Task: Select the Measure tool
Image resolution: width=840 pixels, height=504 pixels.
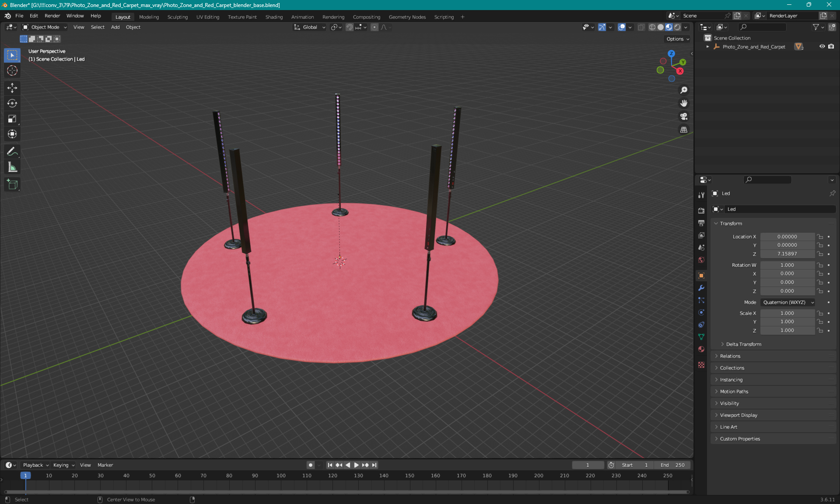Action: coord(12,167)
